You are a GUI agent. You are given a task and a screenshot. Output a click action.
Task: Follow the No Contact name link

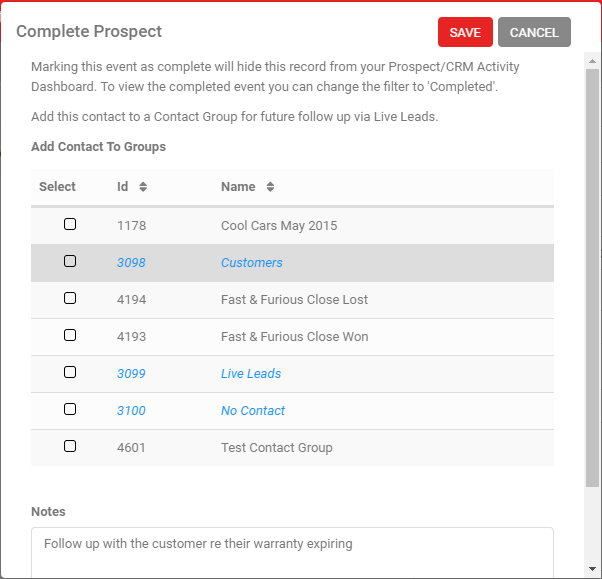click(x=253, y=411)
